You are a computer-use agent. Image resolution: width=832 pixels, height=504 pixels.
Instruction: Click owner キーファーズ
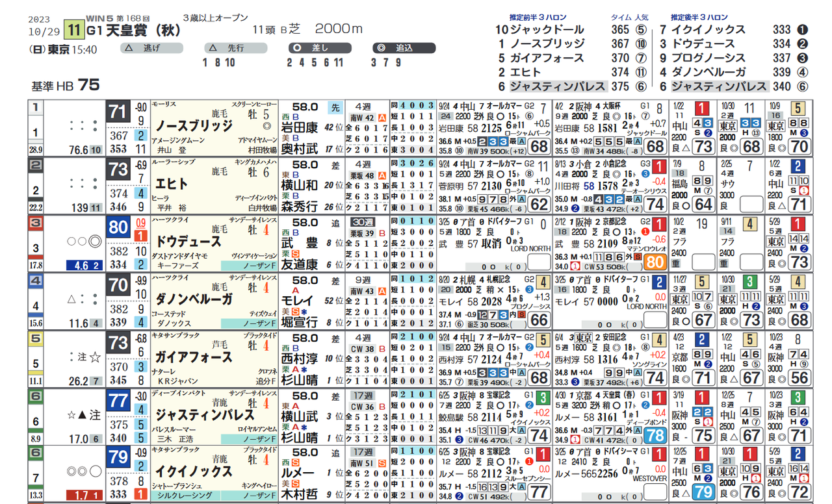[x=179, y=266]
